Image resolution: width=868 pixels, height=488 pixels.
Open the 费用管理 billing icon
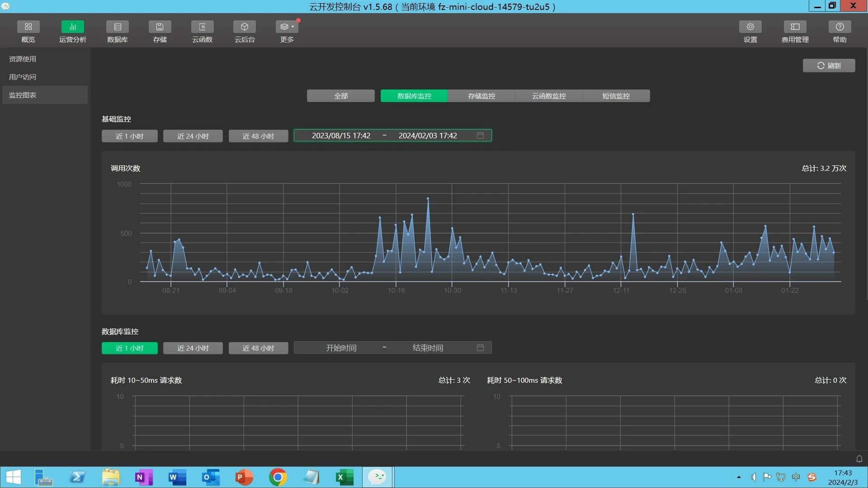click(x=795, y=27)
